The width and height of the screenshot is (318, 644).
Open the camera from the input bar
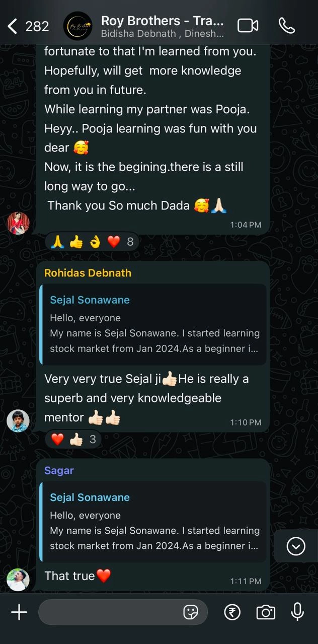266,612
